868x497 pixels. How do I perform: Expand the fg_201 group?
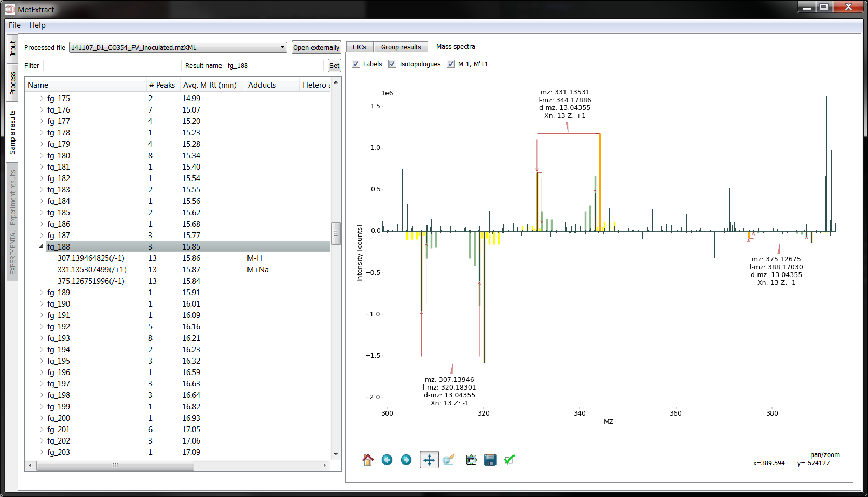(x=41, y=429)
